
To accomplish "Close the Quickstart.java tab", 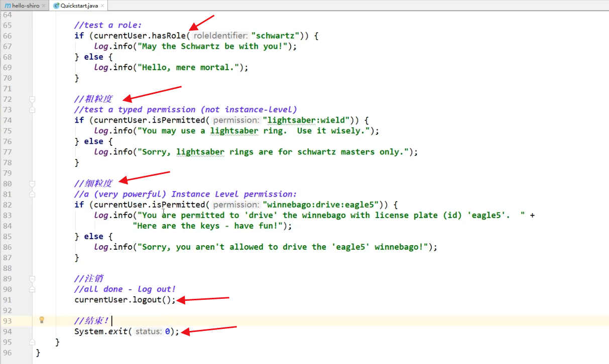I will [102, 6].
